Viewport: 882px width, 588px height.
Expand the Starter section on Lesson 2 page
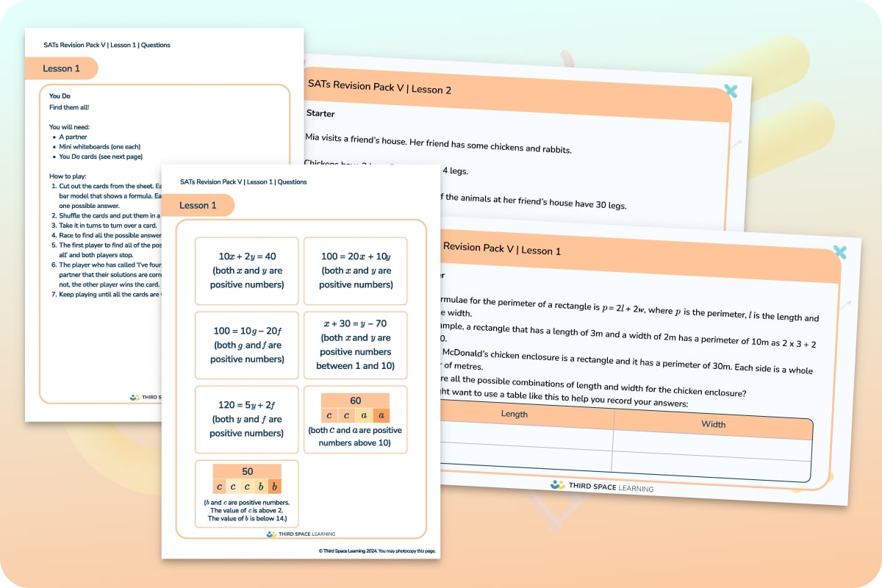319,113
